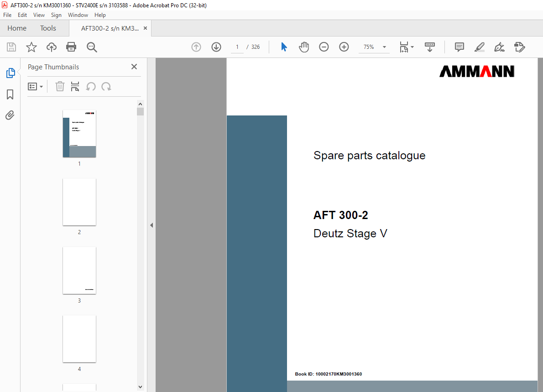Click the page number input field
Viewport: 543px width, 392px height.
click(237, 47)
